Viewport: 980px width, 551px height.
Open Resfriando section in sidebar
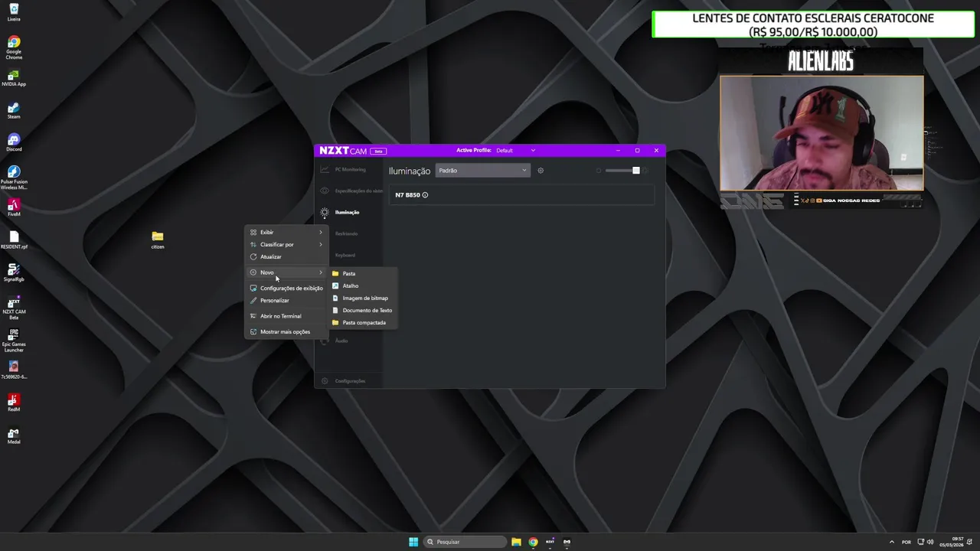click(348, 233)
